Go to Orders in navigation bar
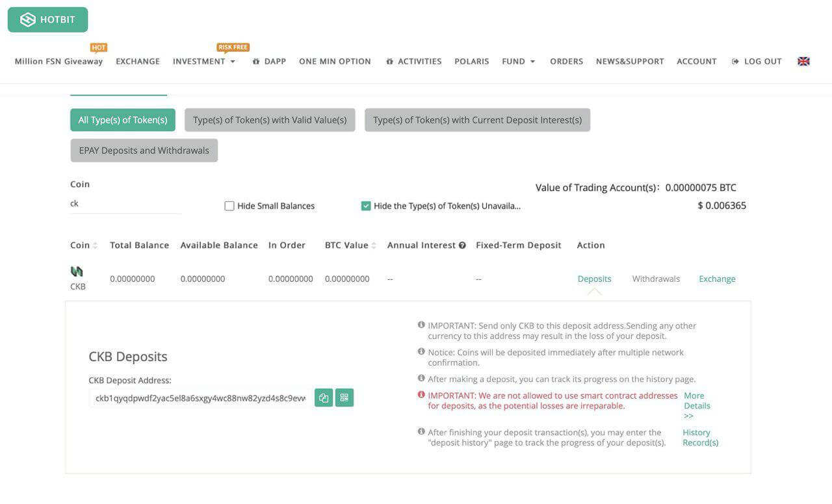832x504 pixels. click(566, 61)
